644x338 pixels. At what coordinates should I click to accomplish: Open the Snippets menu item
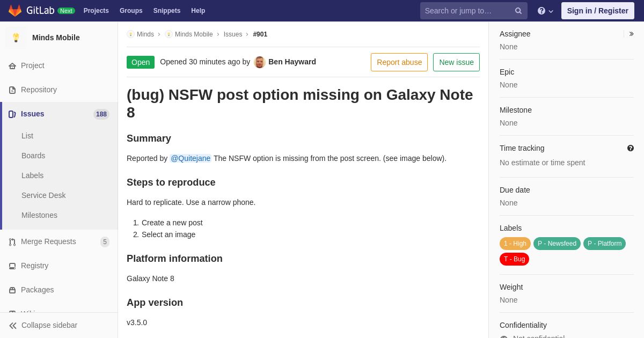(167, 11)
